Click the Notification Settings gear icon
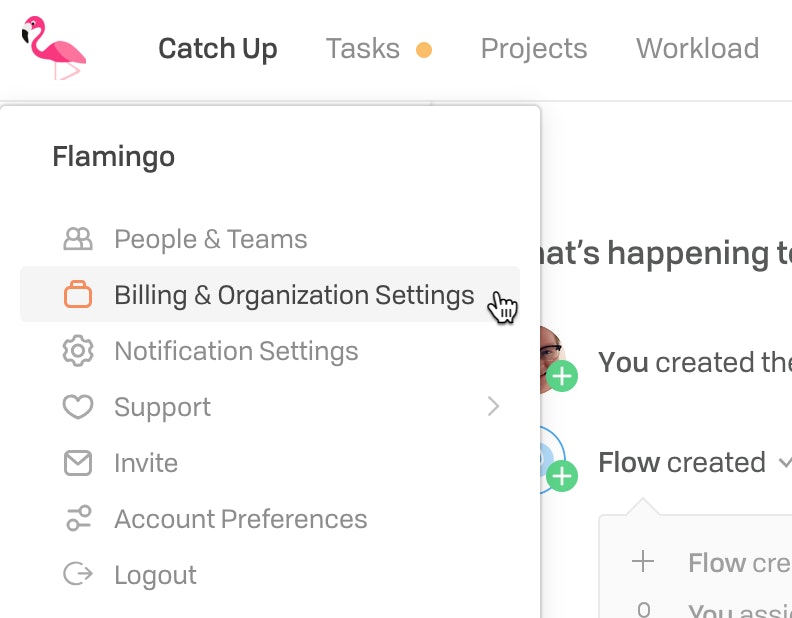Screen dimensions: 792x618 (x=78, y=350)
